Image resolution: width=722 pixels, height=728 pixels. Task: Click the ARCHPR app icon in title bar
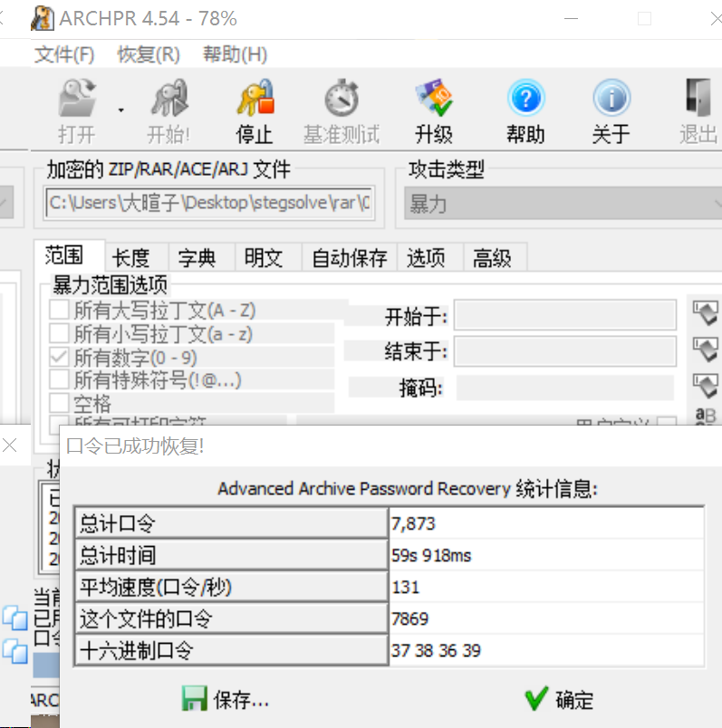pos(43,19)
